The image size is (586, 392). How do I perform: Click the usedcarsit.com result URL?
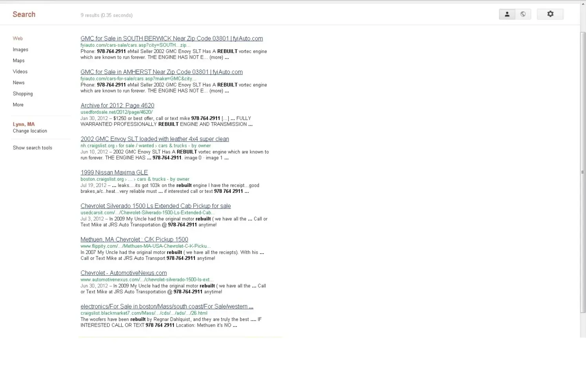click(148, 213)
